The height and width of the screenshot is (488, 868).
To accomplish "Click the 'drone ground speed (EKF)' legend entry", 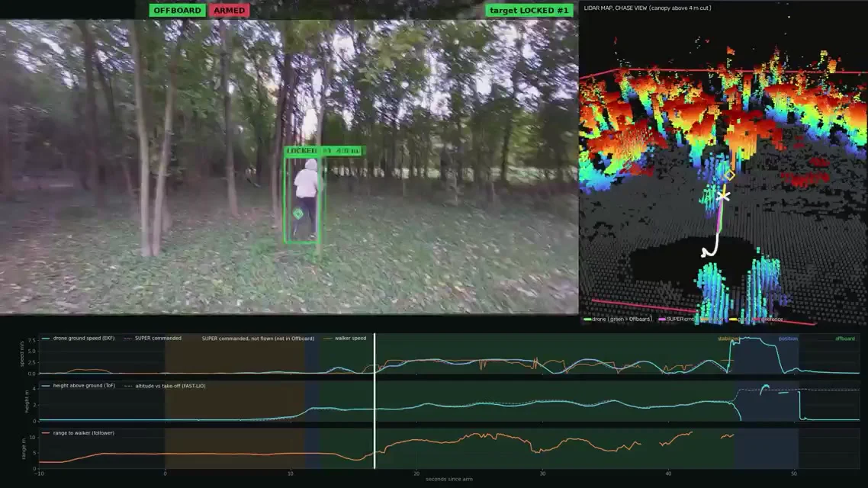I will click(78, 338).
